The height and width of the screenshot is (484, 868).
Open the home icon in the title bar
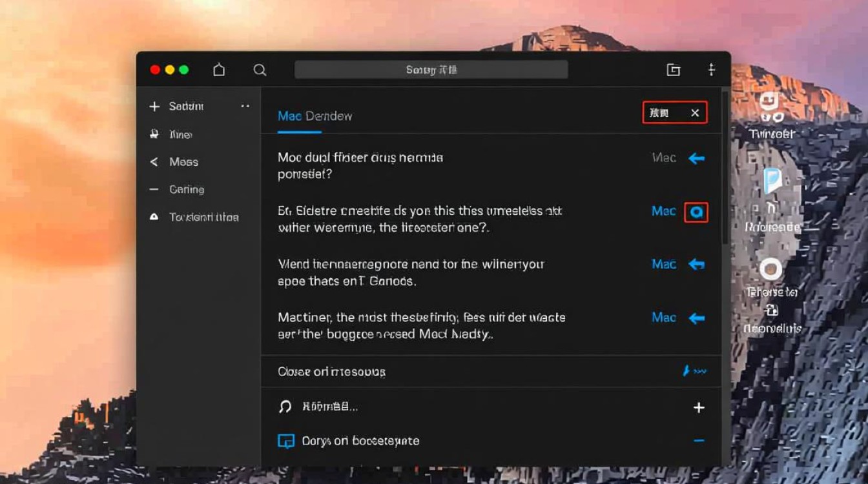tap(219, 70)
